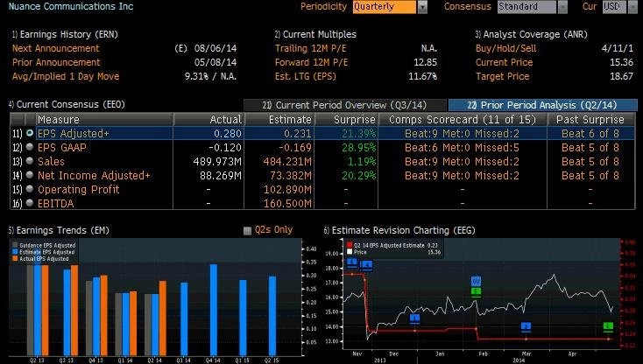Click the Measure column header
This screenshot has width=643, height=364.
(104, 120)
